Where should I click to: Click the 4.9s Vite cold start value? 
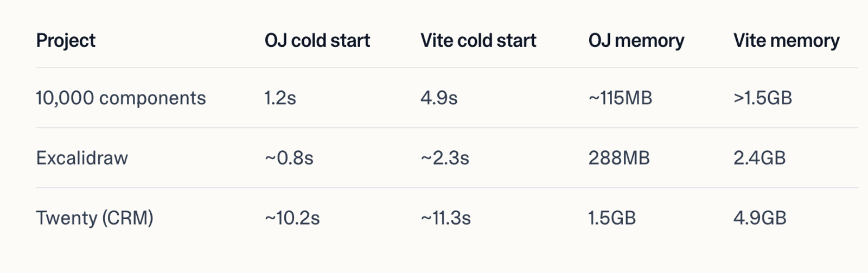click(439, 98)
